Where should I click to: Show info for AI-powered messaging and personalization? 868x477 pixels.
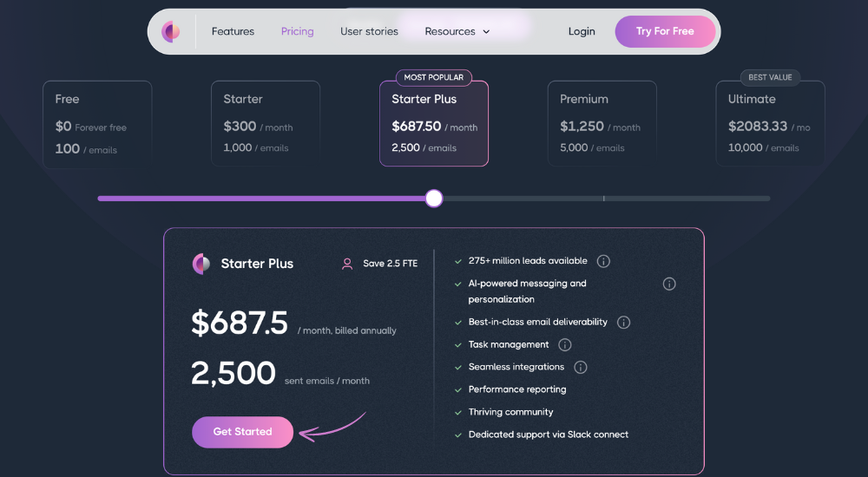coord(669,284)
